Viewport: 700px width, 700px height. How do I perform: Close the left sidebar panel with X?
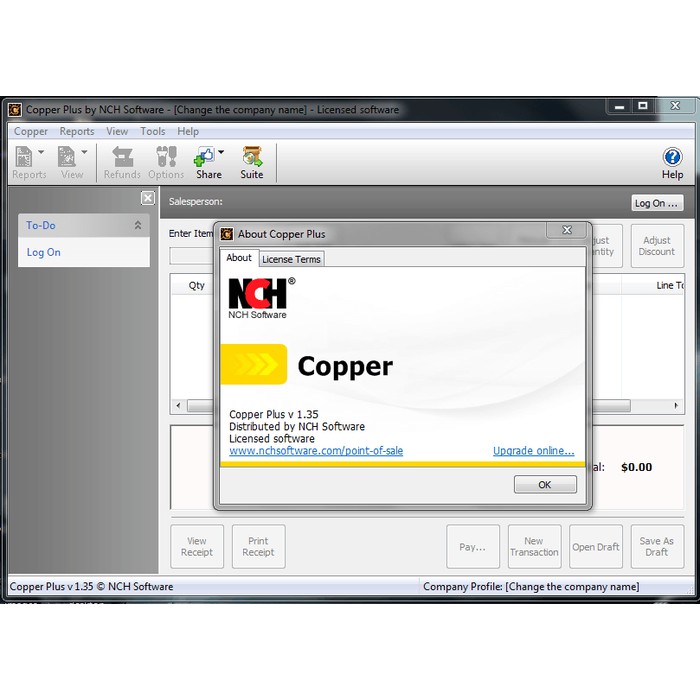(x=147, y=198)
